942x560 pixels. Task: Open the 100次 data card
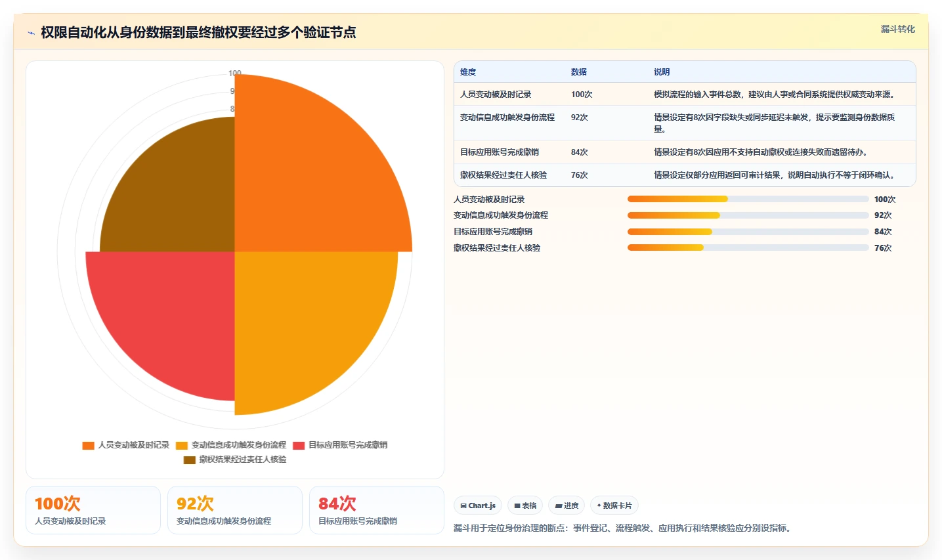[x=93, y=510]
